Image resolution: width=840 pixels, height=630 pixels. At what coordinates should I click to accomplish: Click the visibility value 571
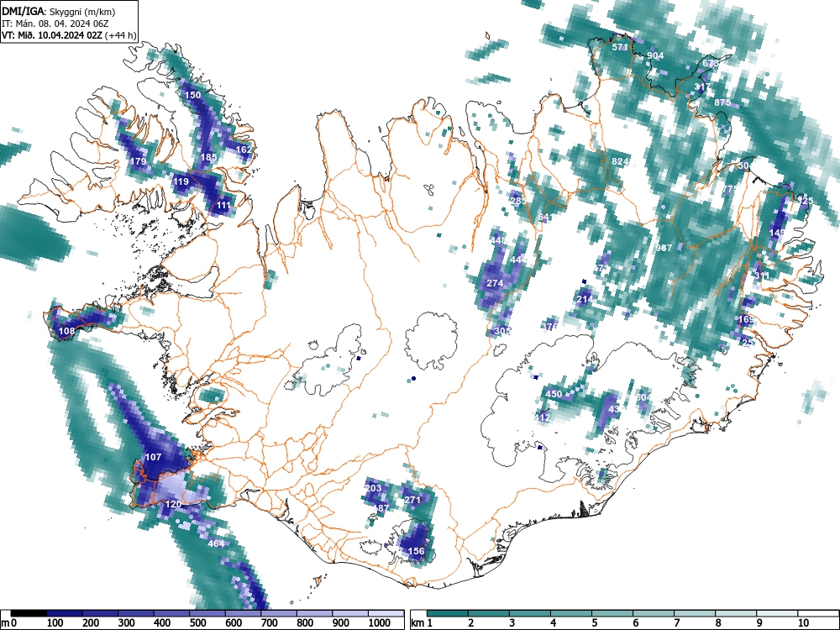(x=620, y=47)
